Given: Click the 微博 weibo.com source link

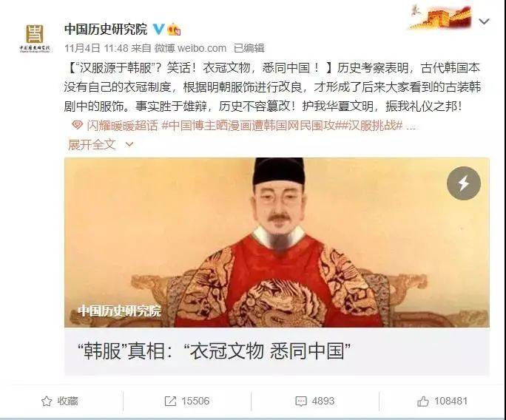Looking at the screenshot, I should click(190, 48).
